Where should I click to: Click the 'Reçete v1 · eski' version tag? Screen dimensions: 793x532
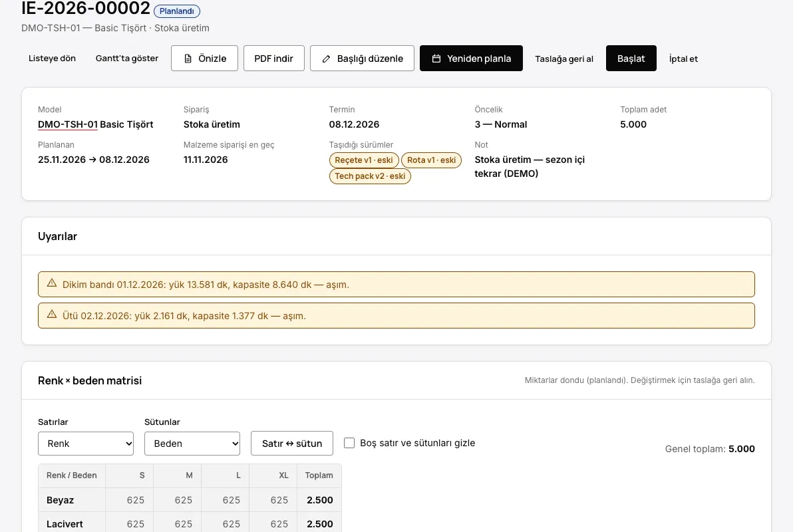coord(364,160)
